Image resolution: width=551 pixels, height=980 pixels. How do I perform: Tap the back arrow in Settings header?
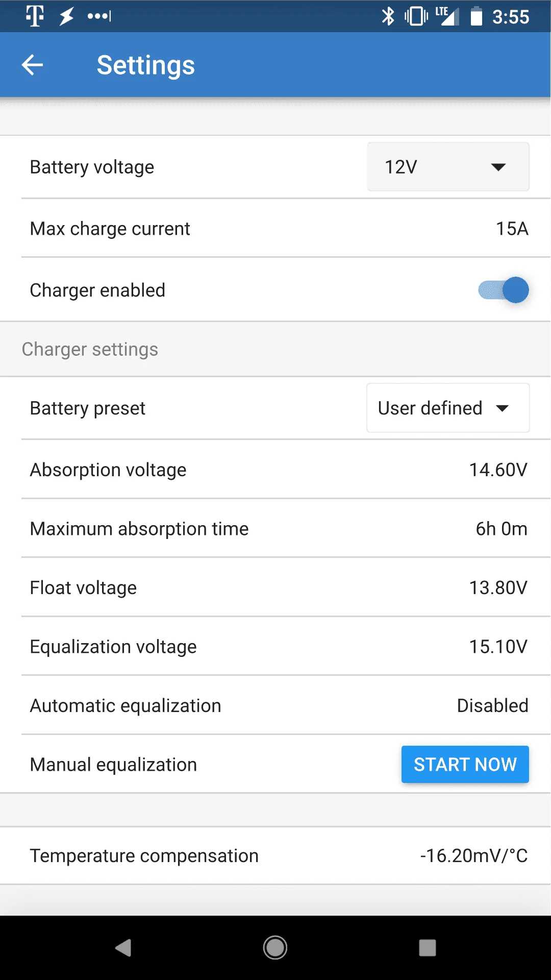pos(32,65)
